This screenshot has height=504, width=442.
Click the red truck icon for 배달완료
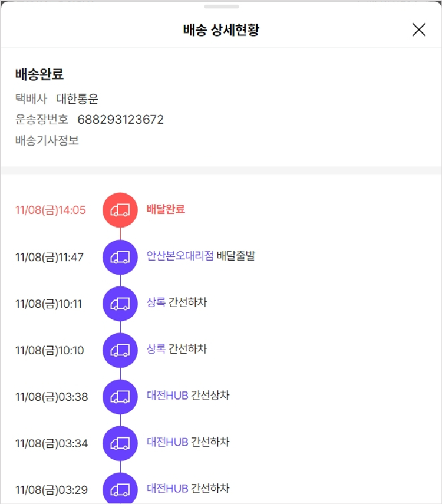click(x=120, y=210)
